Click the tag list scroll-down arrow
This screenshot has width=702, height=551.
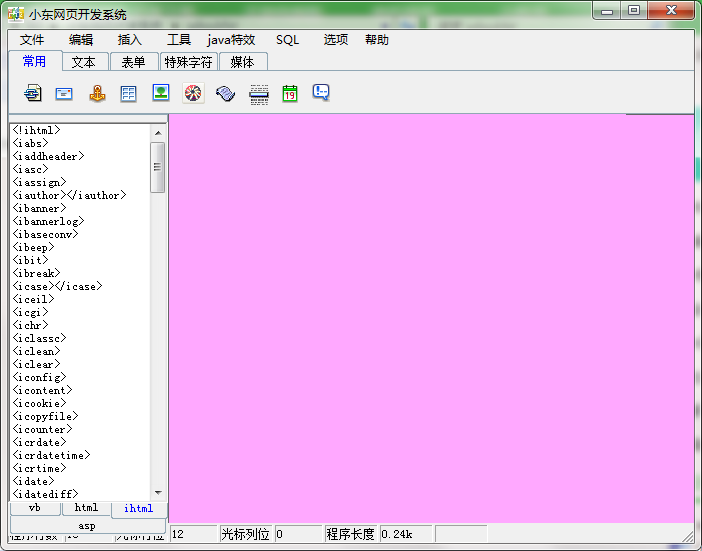coord(158,492)
